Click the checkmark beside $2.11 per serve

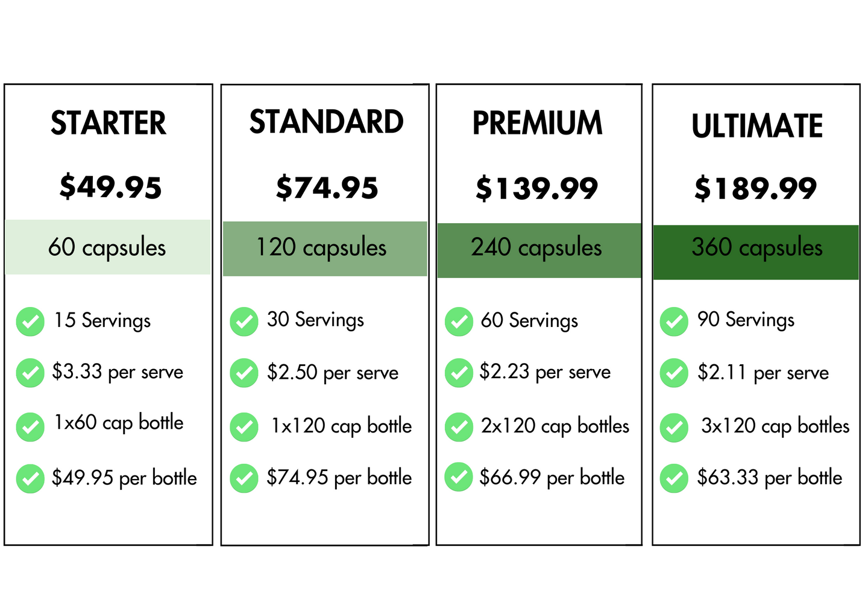pos(674,373)
